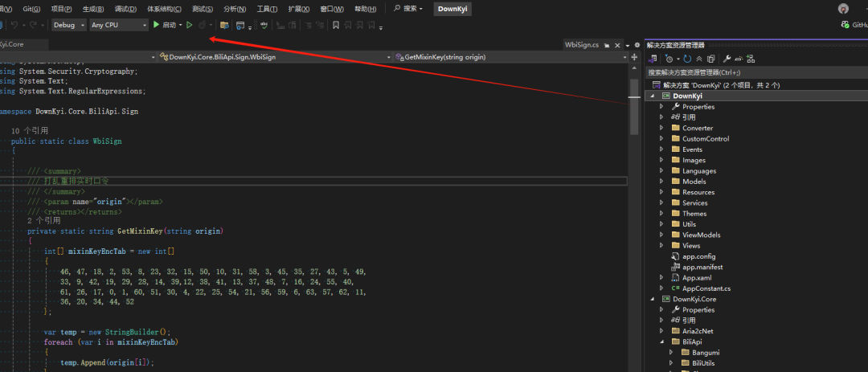868x372 pixels.
Task: Click the pending changes filter clock icon
Action: coord(669,59)
